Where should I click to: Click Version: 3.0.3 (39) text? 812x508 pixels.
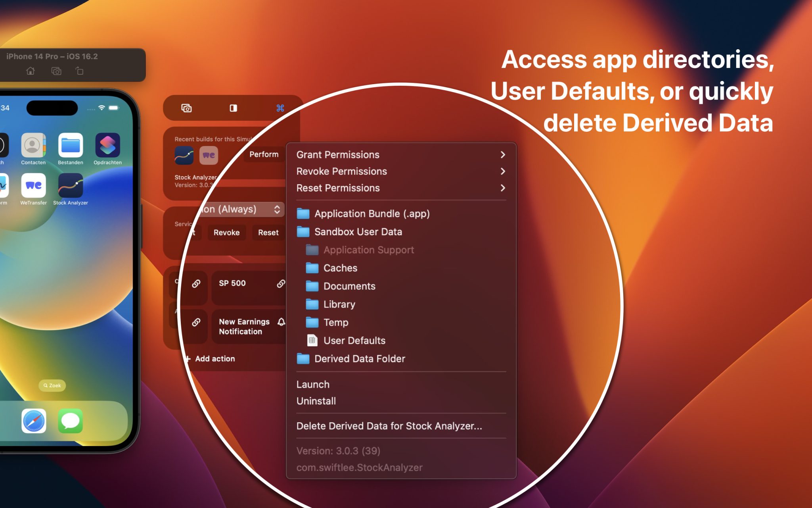pyautogui.click(x=338, y=451)
